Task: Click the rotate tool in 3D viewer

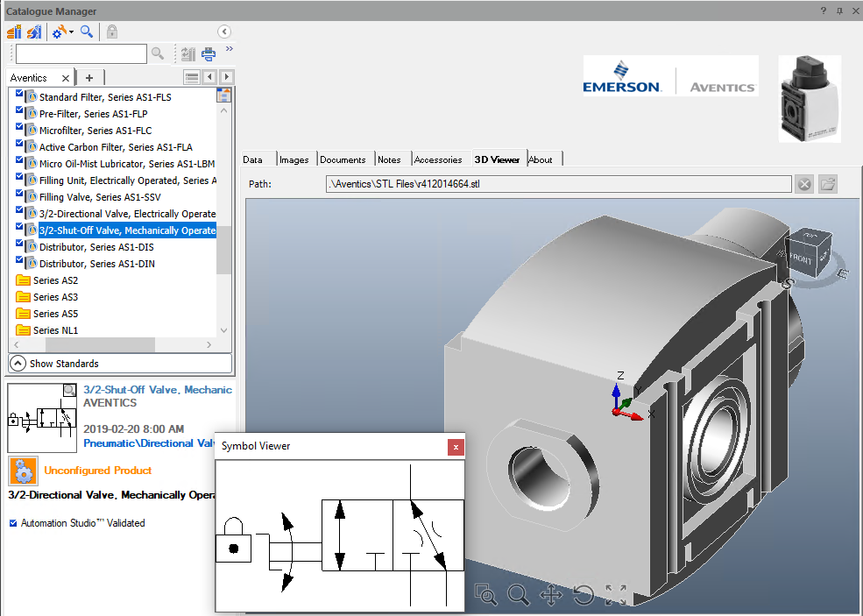Action: tap(584, 596)
